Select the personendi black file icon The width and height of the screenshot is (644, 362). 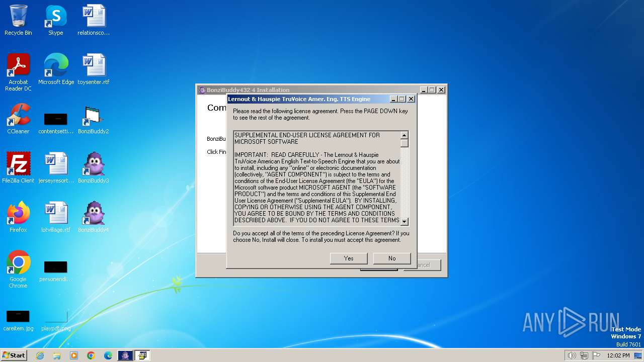pyautogui.click(x=56, y=271)
